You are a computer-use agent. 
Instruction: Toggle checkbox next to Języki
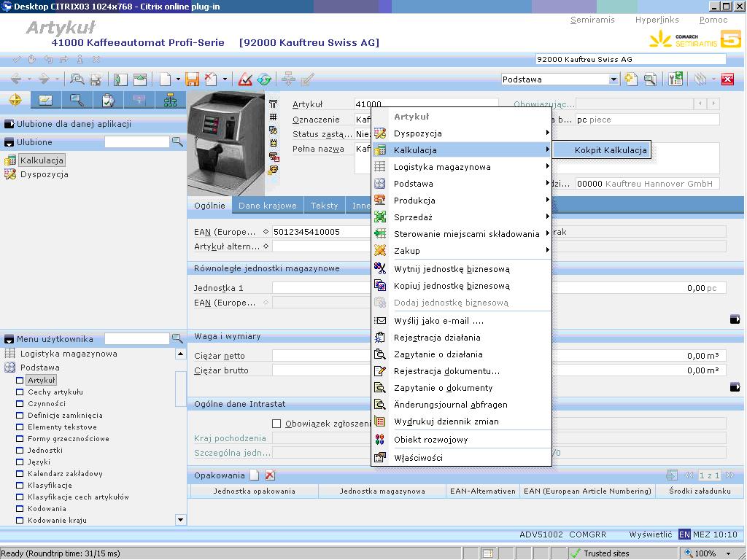tap(20, 462)
